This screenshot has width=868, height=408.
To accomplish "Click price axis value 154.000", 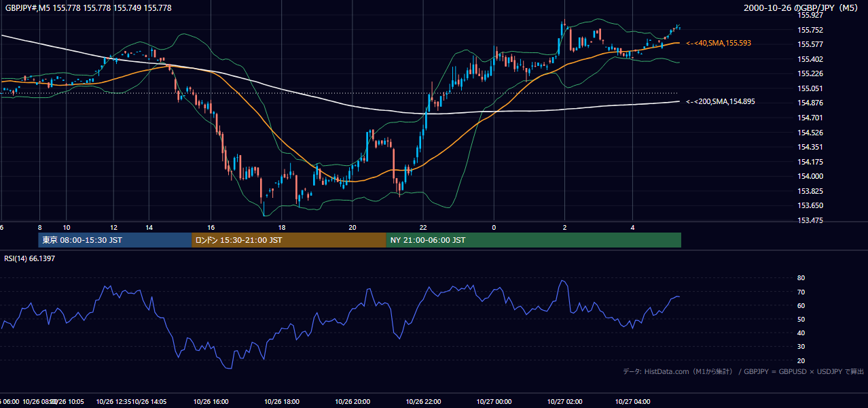I will point(810,176).
